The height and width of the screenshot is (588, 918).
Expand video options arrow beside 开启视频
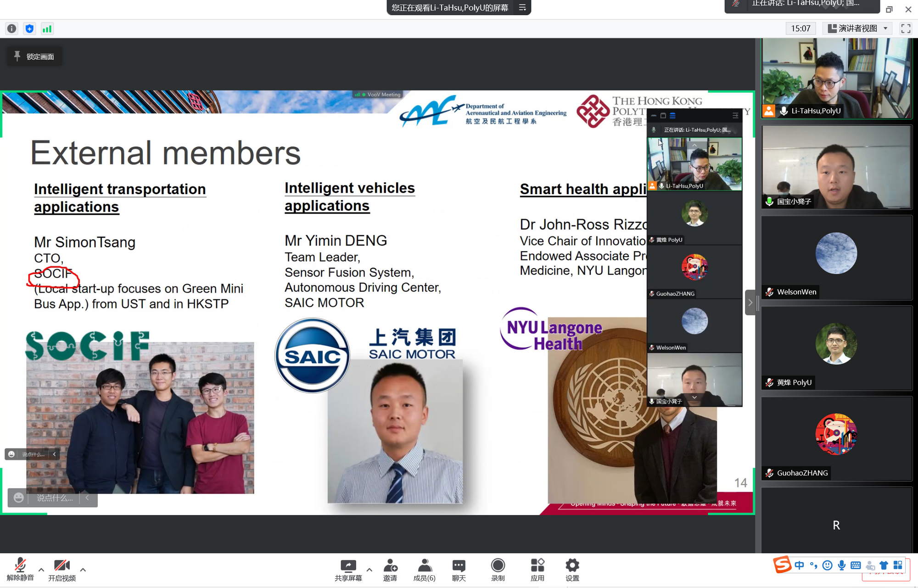click(83, 570)
